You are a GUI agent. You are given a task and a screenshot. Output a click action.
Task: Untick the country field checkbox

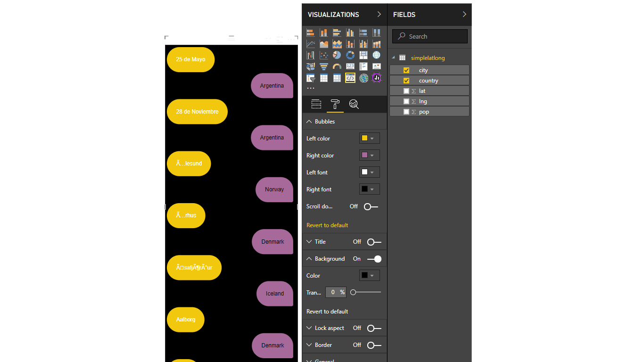(406, 81)
